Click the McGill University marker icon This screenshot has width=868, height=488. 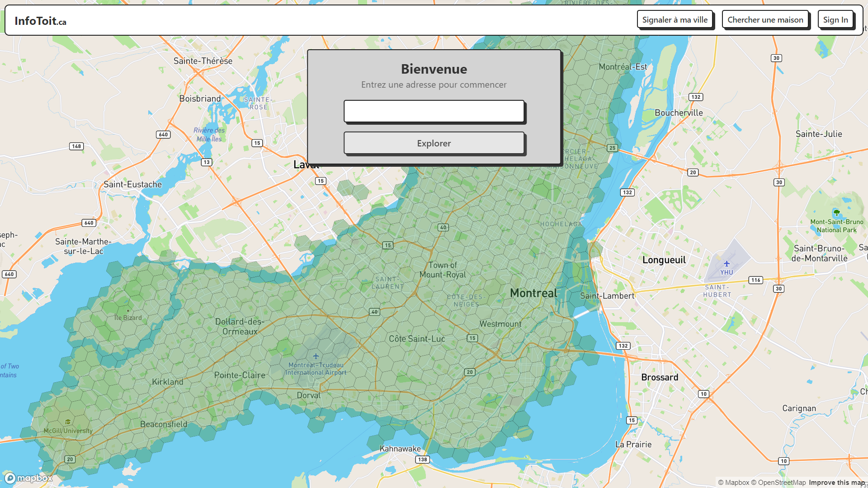coord(68,422)
